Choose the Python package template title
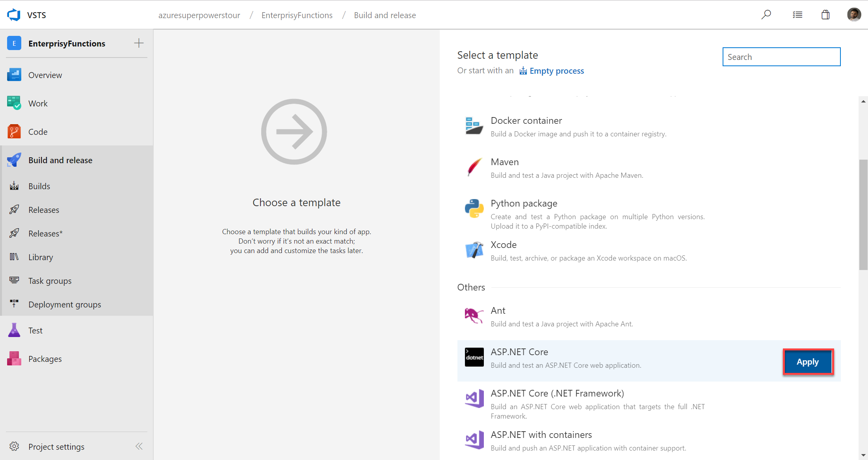868x460 pixels. [x=524, y=203]
